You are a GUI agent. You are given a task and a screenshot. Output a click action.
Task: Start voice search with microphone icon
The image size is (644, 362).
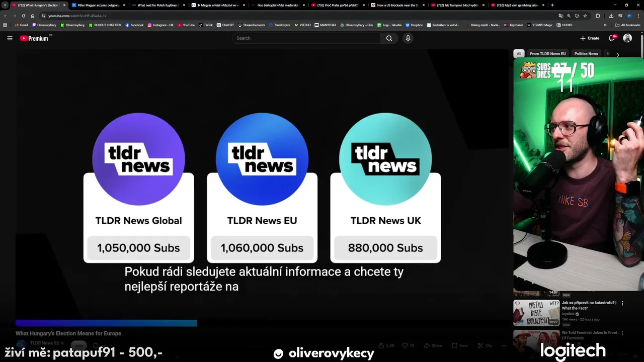pyautogui.click(x=408, y=38)
